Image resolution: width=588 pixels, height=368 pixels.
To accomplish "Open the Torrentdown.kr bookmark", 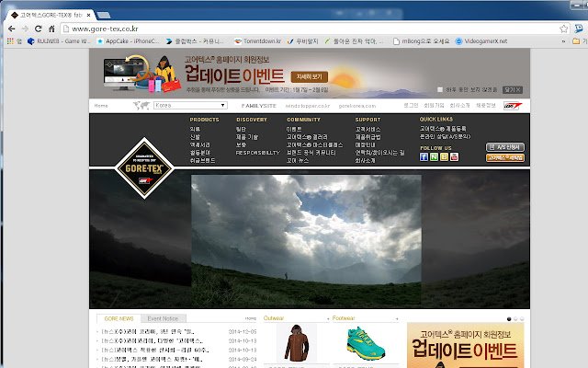I will [257, 41].
